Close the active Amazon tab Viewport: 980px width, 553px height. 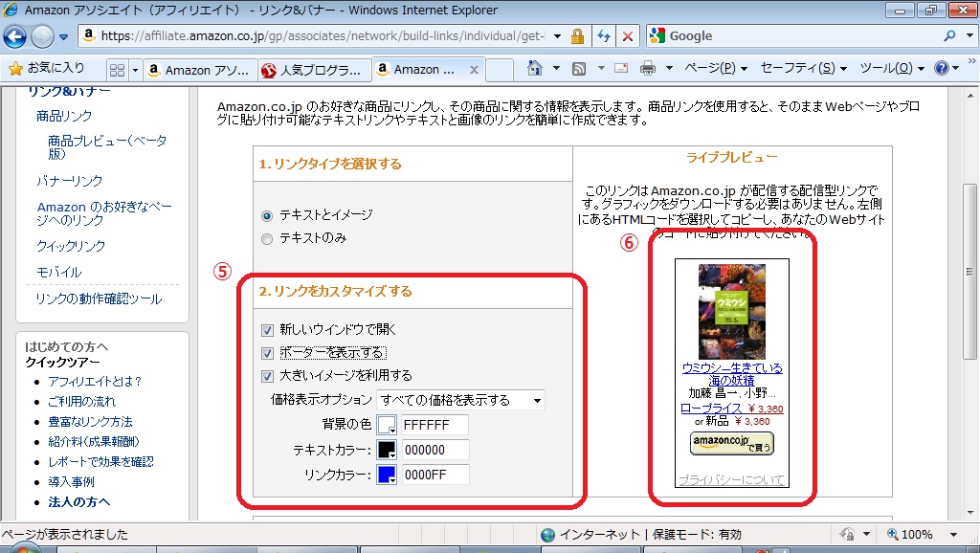(x=474, y=70)
